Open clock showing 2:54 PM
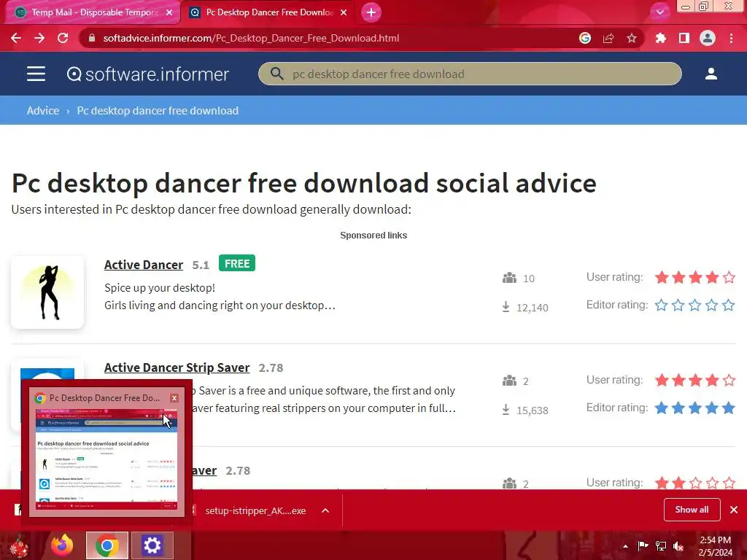 tap(715, 546)
